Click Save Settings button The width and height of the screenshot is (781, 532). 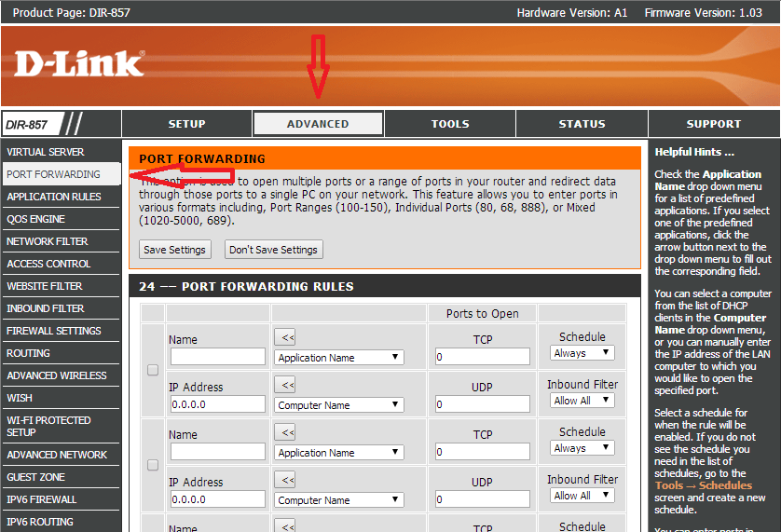[175, 250]
